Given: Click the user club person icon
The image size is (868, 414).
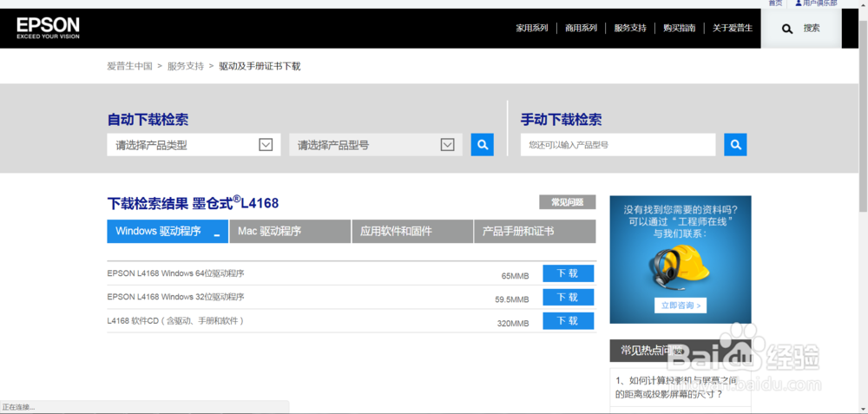Looking at the screenshot, I should (x=799, y=3).
